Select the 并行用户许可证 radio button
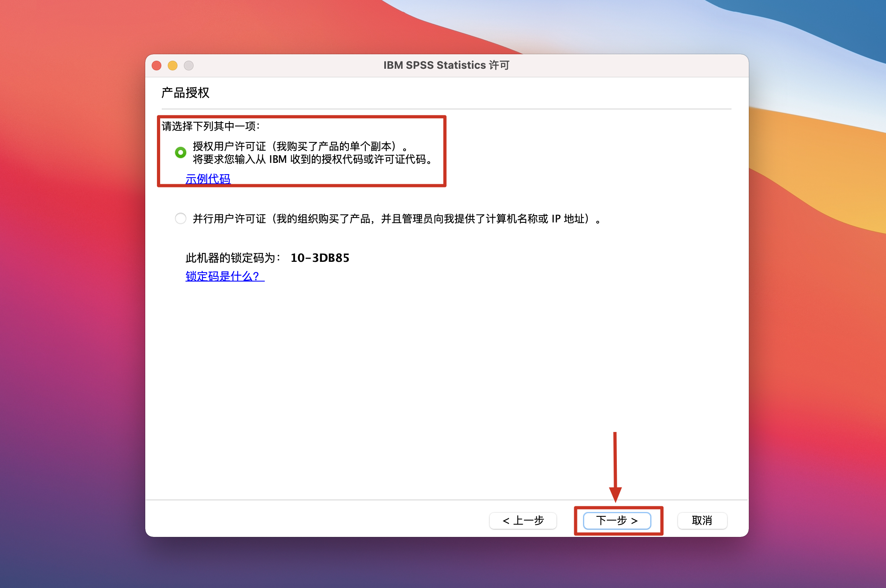The width and height of the screenshot is (886, 588). click(181, 218)
